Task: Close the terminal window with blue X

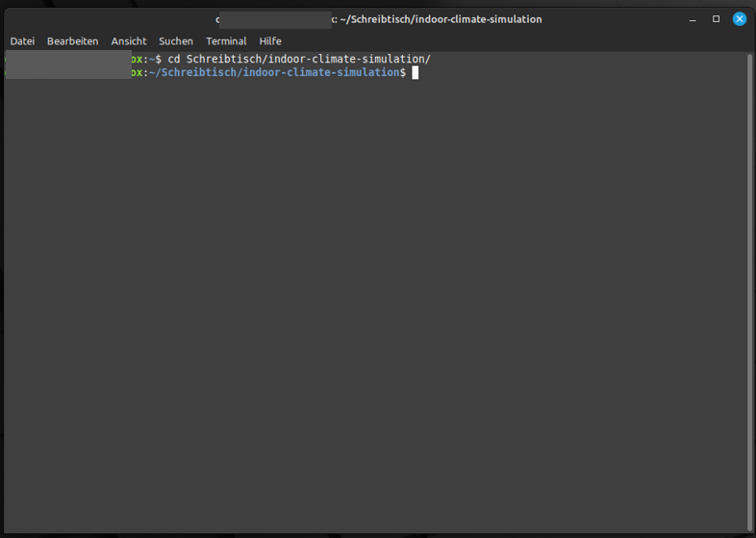Action: 740,19
